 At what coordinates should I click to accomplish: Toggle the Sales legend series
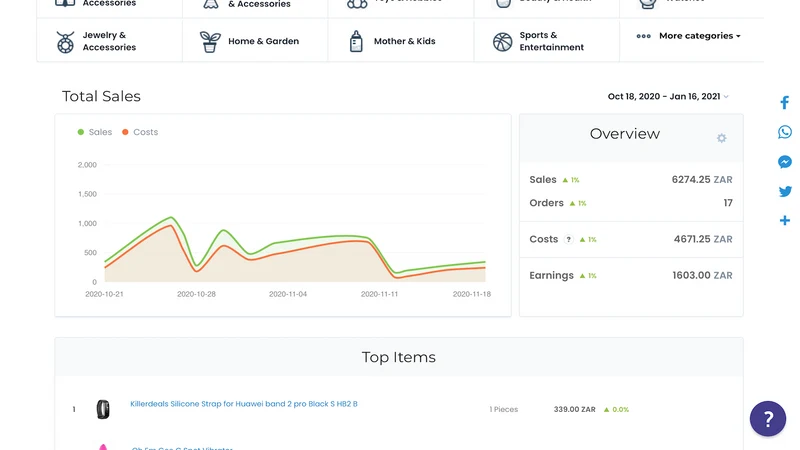pos(95,132)
